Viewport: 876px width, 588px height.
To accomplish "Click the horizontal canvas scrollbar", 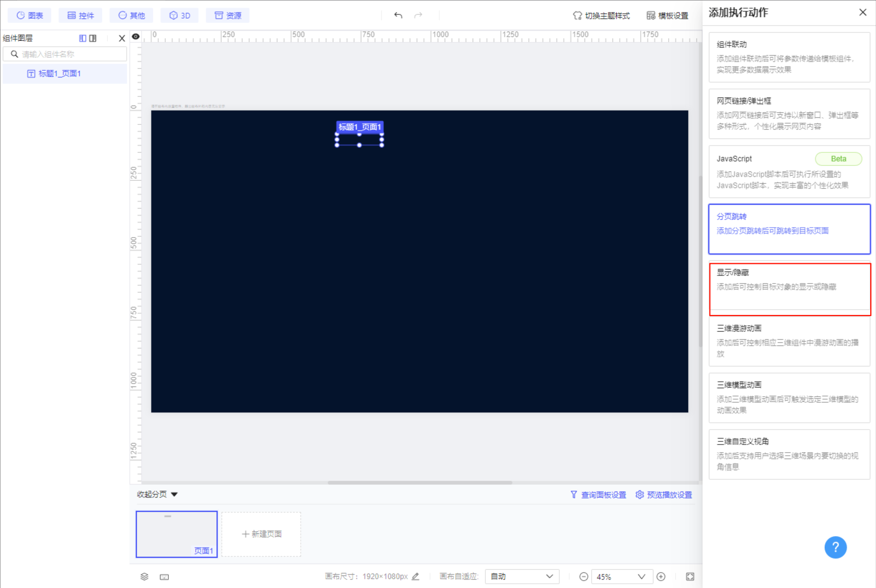I will [x=420, y=482].
